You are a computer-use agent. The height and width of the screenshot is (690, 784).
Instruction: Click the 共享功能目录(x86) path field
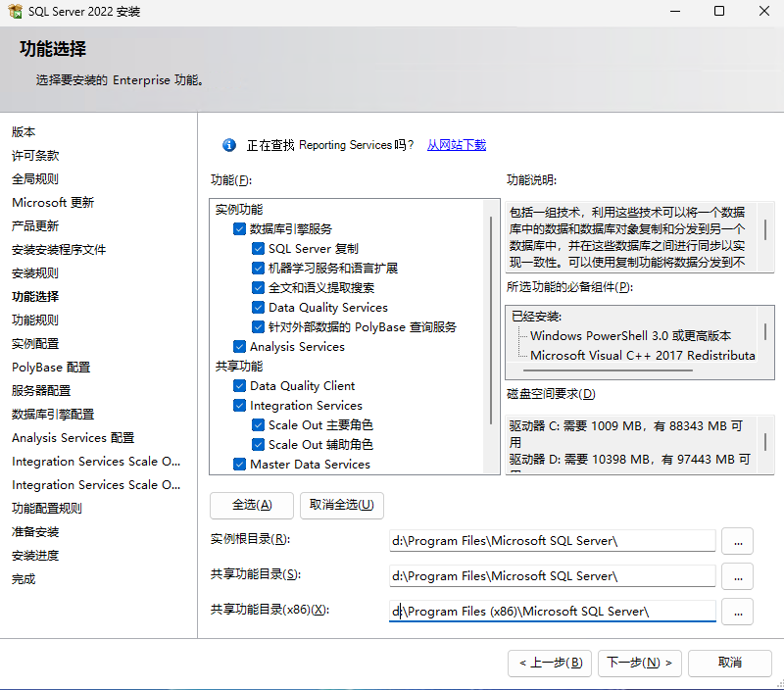click(552, 612)
